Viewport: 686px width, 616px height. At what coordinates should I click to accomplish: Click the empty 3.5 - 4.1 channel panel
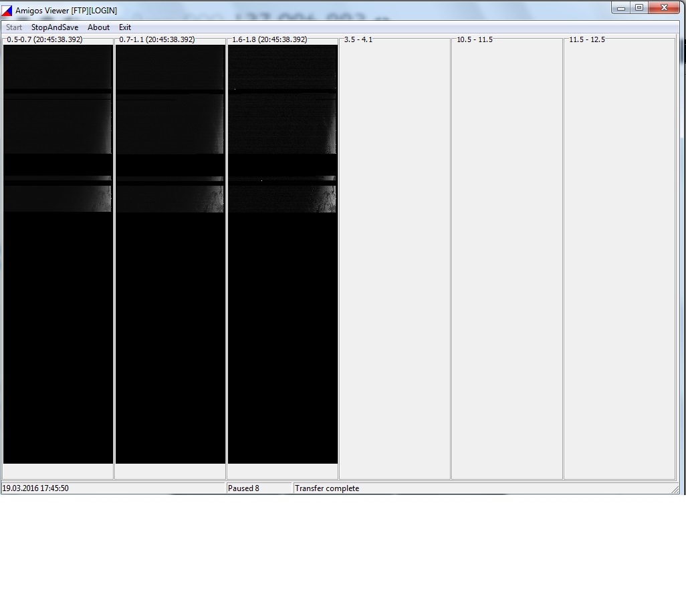point(394,260)
